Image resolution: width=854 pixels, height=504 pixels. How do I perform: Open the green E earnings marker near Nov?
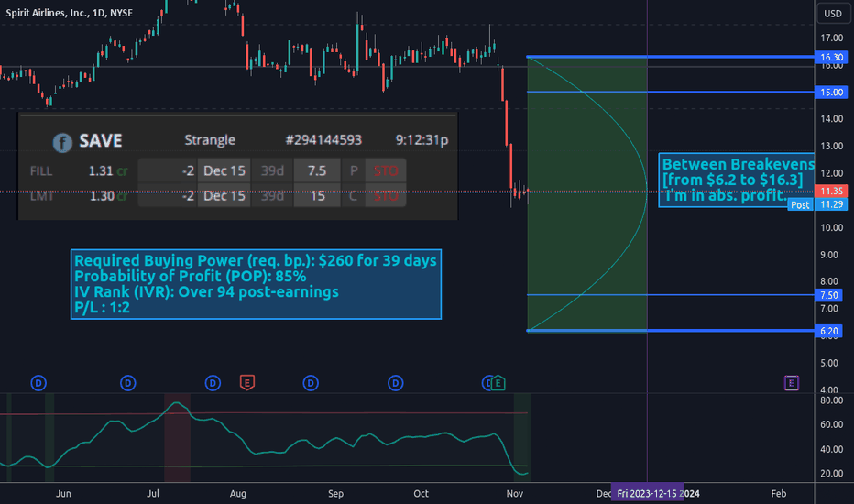click(498, 383)
